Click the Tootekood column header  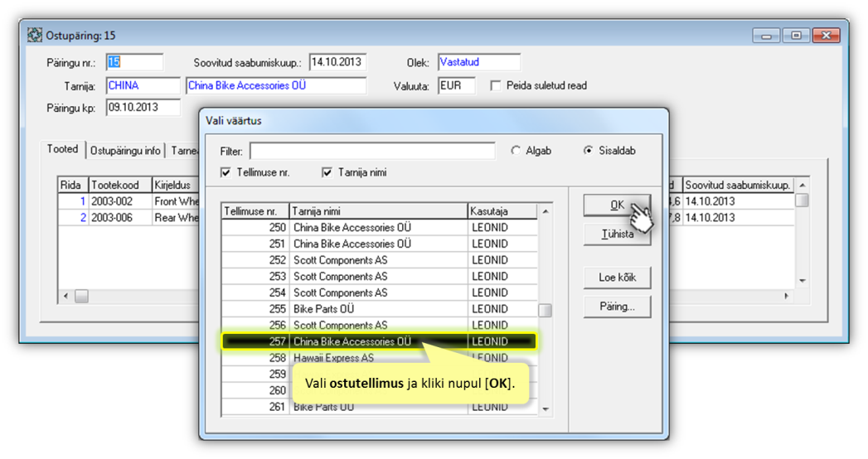click(x=120, y=185)
